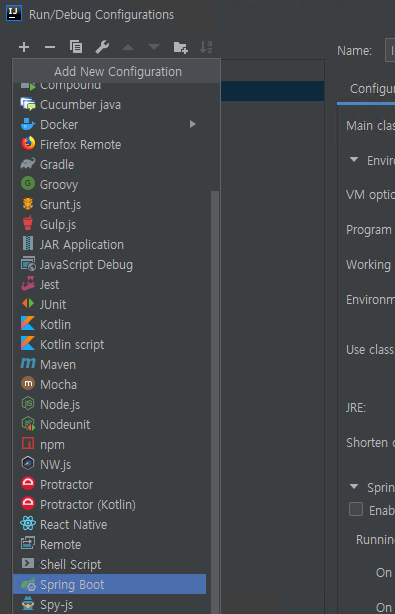The width and height of the screenshot is (395, 614).
Task: Choose Shell Script configuration
Action: click(110, 564)
